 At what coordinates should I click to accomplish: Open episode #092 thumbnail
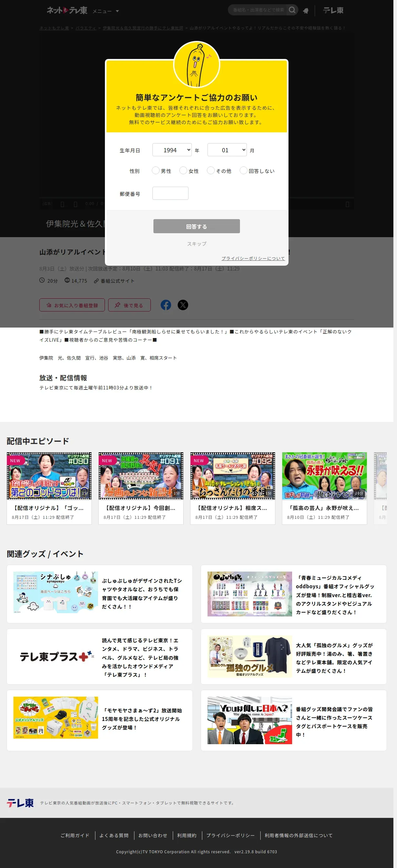(x=233, y=476)
